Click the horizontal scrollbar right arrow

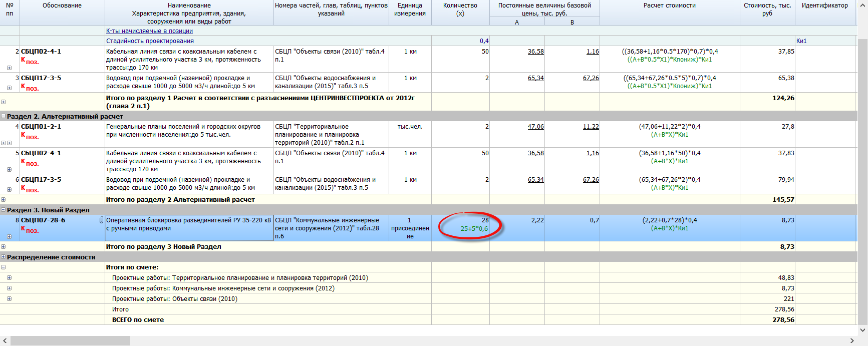[852, 341]
